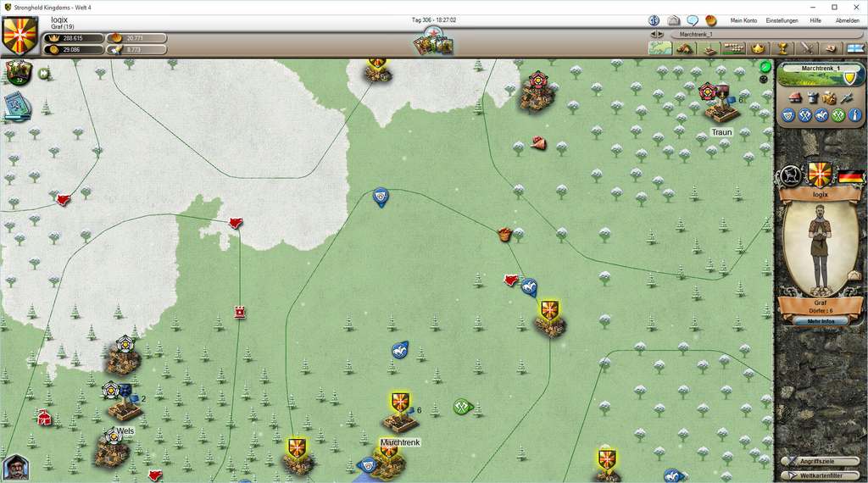Click the bearded advisor portrait

[15, 468]
